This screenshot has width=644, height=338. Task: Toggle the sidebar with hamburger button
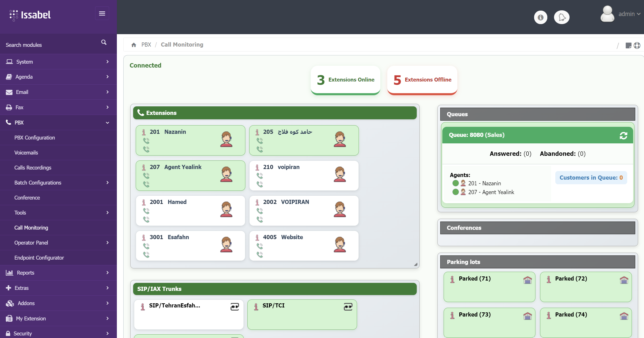click(102, 13)
